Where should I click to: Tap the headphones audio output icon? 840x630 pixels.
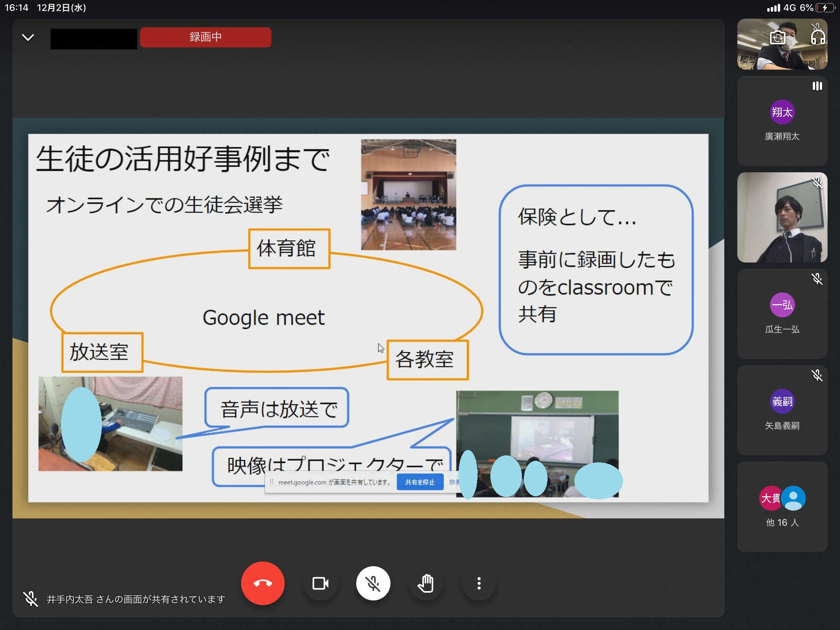point(818,37)
